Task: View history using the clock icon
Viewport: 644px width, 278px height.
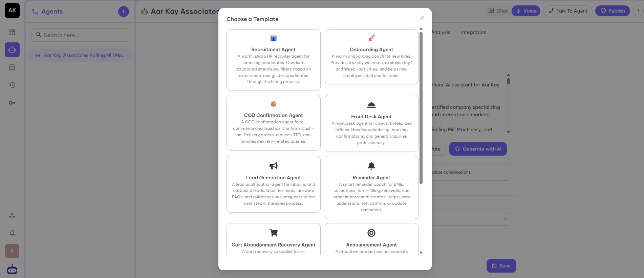Action: 12,85
